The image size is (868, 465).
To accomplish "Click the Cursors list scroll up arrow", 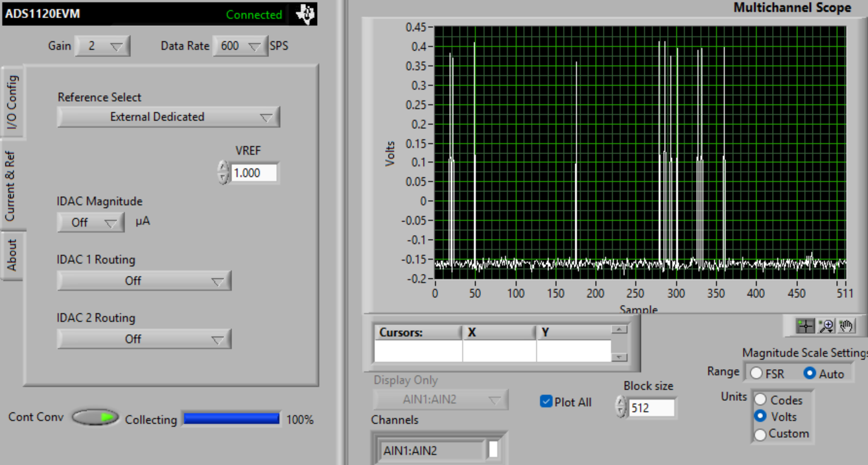I will tap(620, 330).
